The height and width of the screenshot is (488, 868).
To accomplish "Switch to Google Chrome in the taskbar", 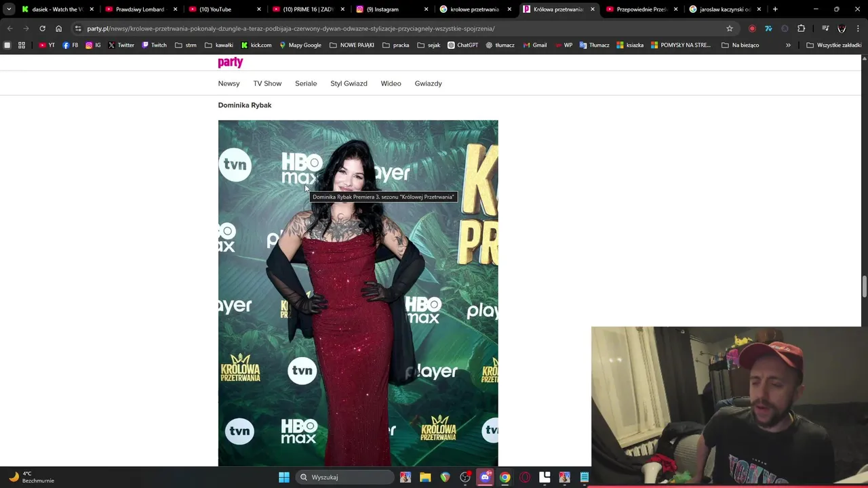I will click(505, 477).
